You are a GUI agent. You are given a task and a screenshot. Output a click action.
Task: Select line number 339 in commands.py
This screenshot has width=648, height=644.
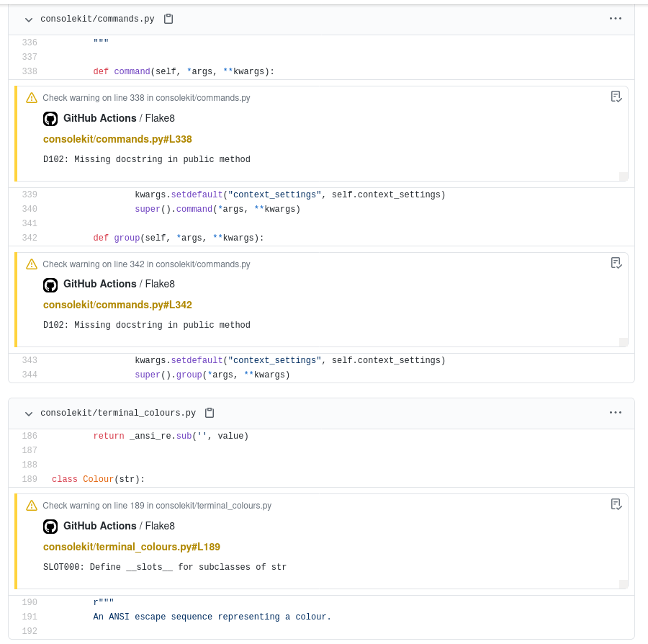point(30,194)
